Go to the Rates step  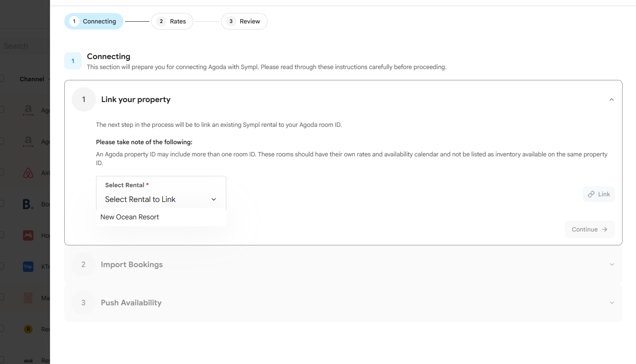pyautogui.click(x=172, y=21)
